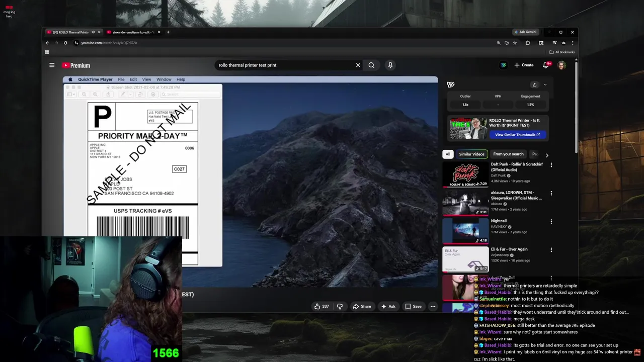
Task: Start voice search with microphone
Action: coord(390,65)
